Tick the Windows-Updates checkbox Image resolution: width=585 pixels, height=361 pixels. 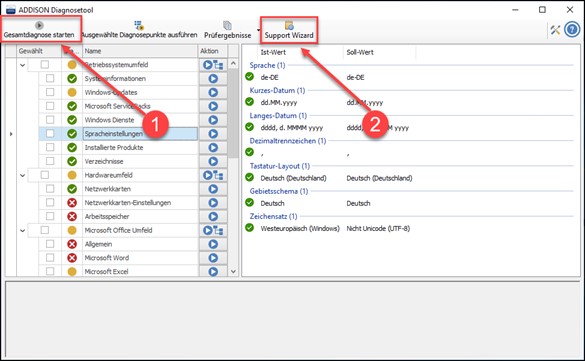pyautogui.click(x=50, y=92)
